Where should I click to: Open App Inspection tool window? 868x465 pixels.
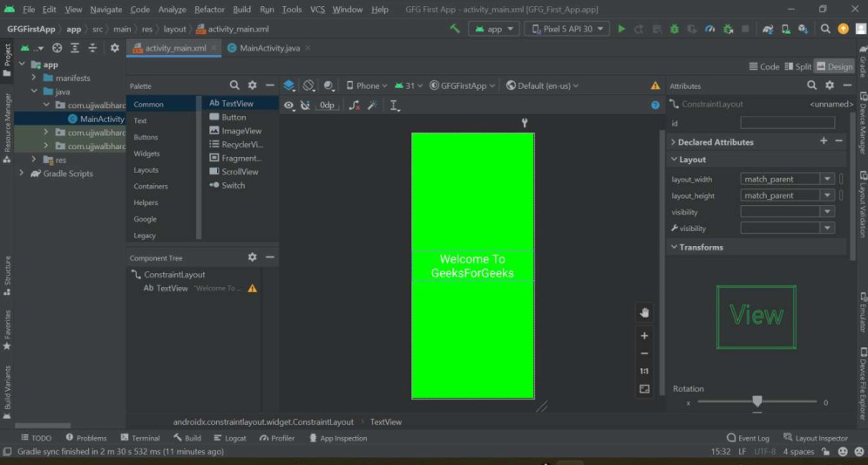[x=337, y=438]
